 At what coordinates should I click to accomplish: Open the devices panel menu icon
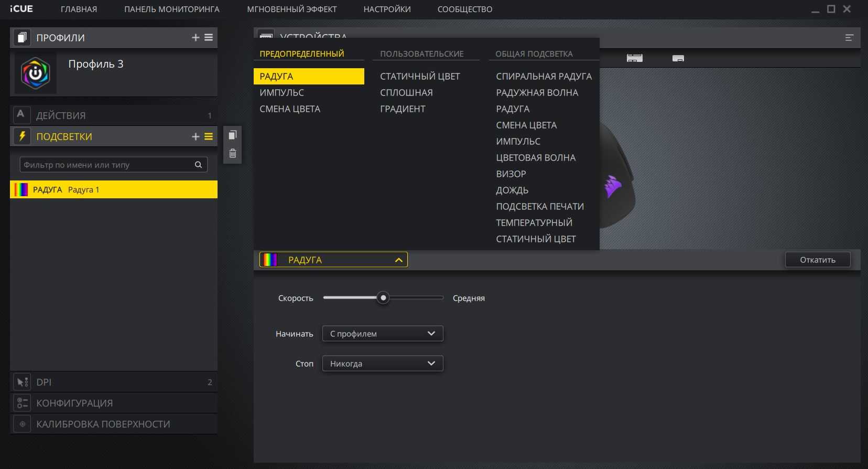tap(849, 38)
